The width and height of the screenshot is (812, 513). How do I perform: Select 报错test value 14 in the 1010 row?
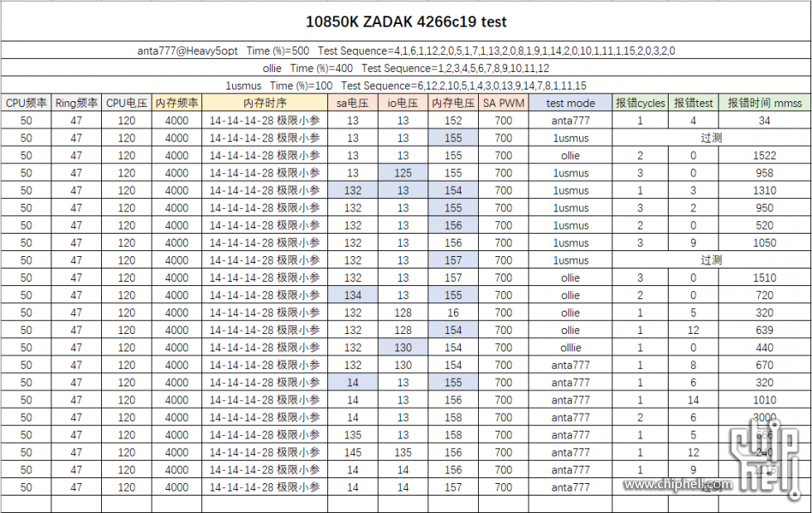[x=694, y=400]
